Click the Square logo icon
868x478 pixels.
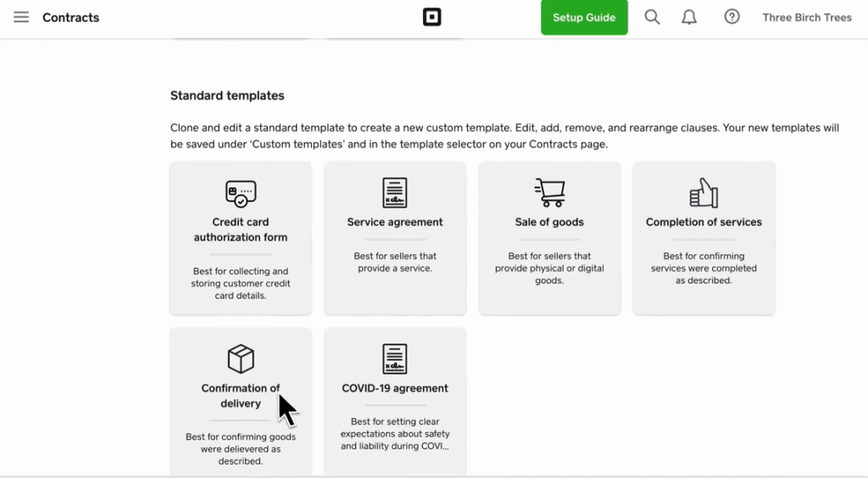click(431, 17)
